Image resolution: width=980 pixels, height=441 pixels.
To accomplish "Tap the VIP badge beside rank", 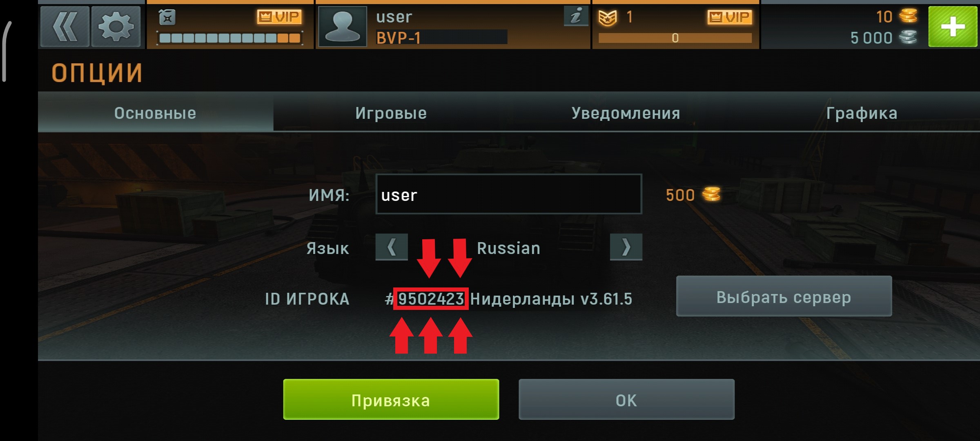I will (730, 17).
